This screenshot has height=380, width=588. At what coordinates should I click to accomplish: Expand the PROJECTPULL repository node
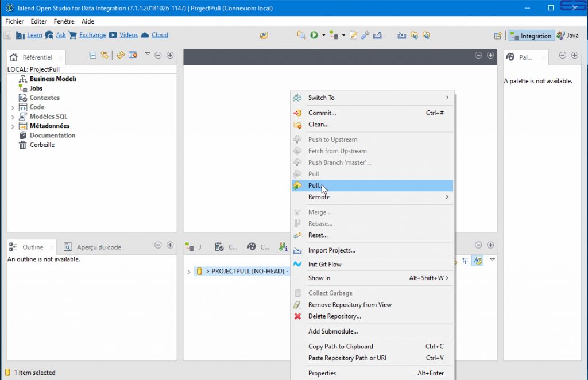tap(188, 272)
